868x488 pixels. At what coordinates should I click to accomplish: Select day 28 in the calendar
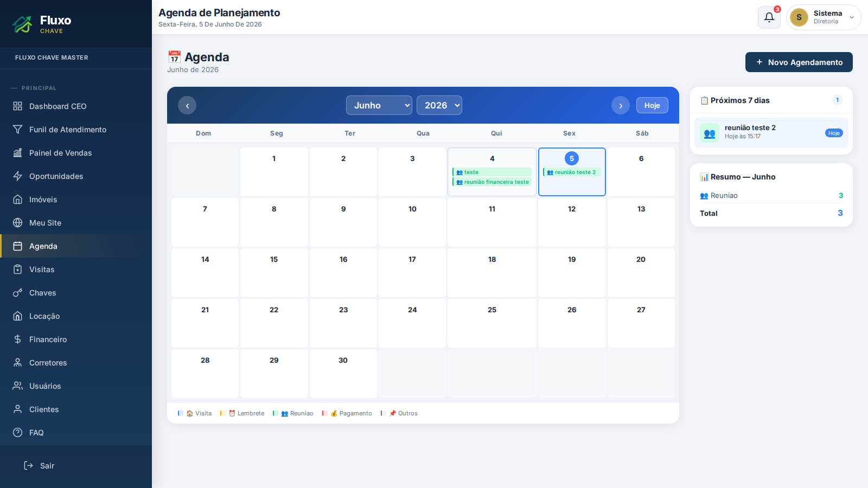coord(205,374)
